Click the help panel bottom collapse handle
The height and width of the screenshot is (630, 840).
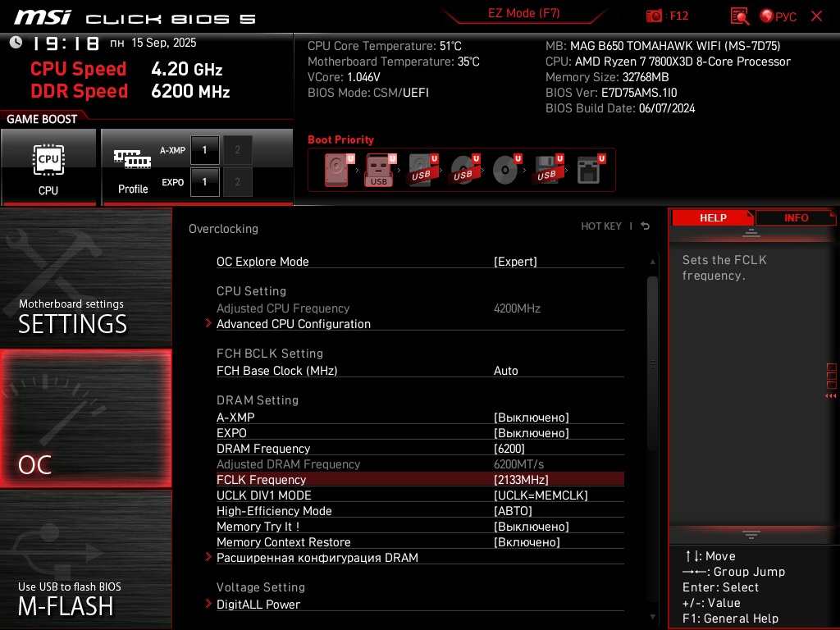(751, 534)
